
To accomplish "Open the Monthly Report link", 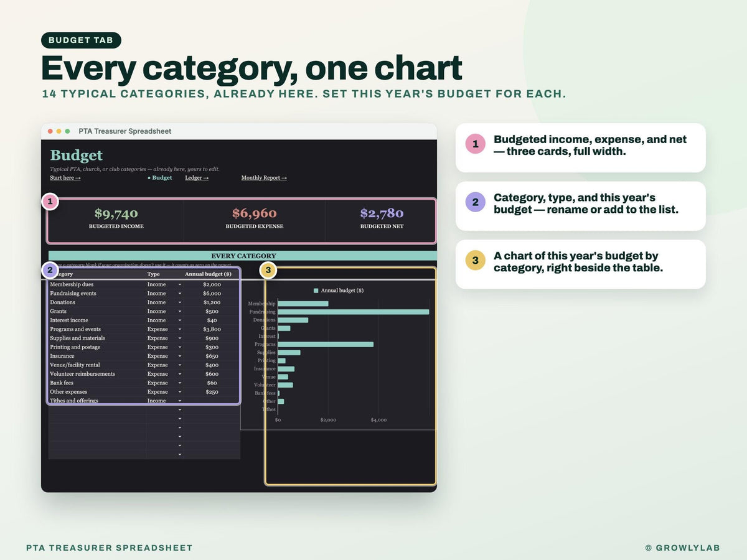I will [264, 178].
